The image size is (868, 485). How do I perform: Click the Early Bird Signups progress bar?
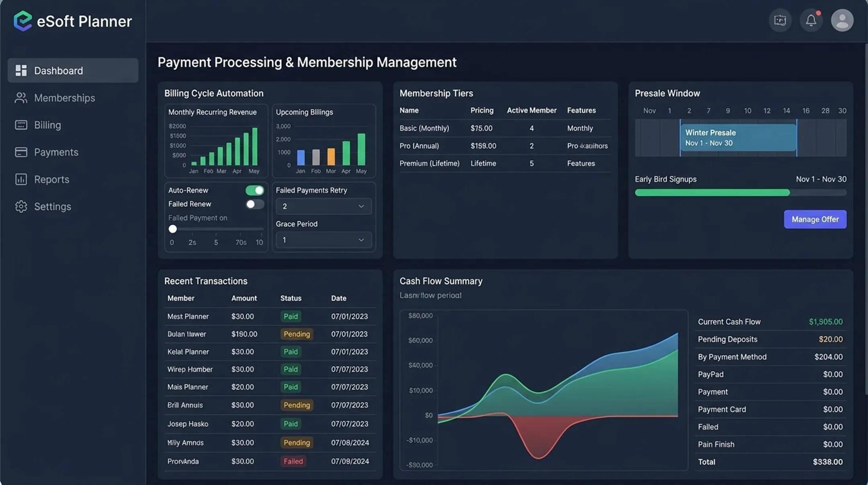point(741,193)
